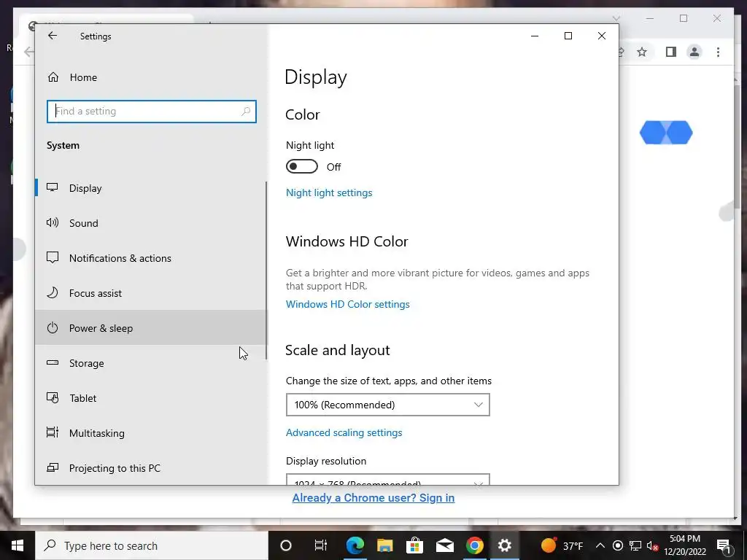
Task: Open Chrome's three-dot menu
Action: (718, 52)
